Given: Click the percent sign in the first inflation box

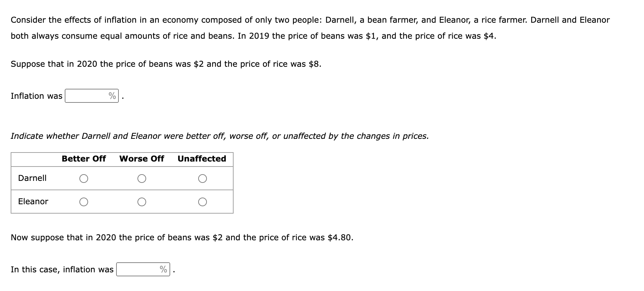Looking at the screenshot, I should coord(112,96).
